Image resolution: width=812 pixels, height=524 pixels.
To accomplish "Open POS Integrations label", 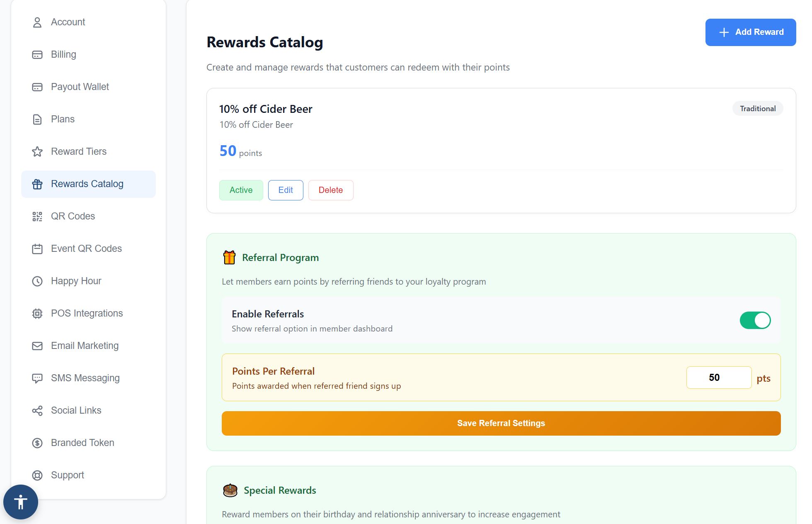I will point(87,313).
